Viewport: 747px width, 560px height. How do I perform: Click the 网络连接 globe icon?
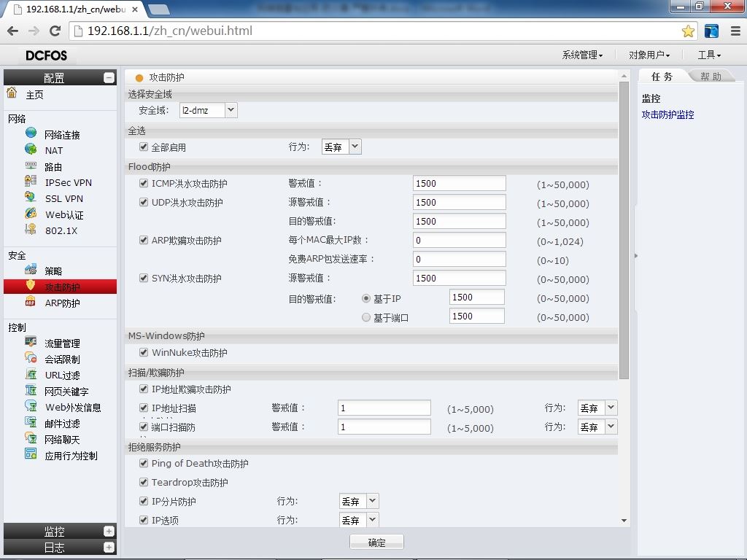(31, 133)
